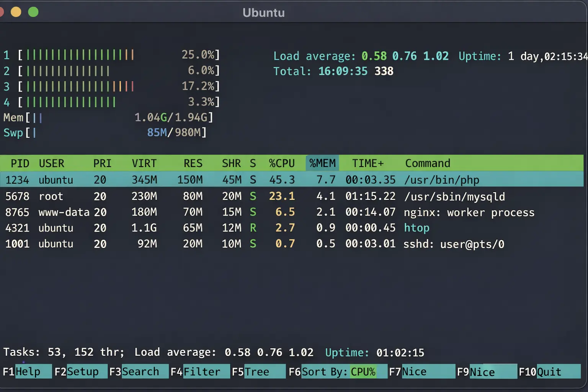The width and height of the screenshot is (588, 392).
Task: Click the Mem meter 1.04G/1.94G
Action: [108, 118]
